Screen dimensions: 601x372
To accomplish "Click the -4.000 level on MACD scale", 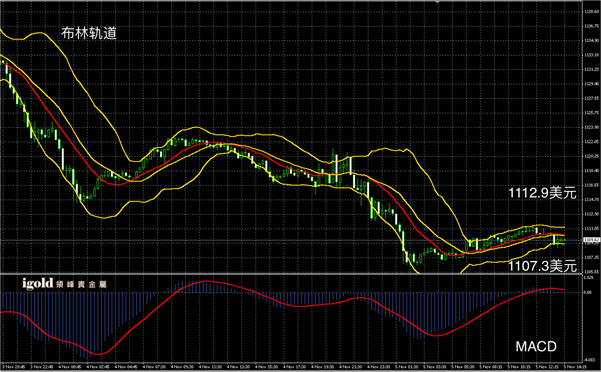I will coord(588,360).
